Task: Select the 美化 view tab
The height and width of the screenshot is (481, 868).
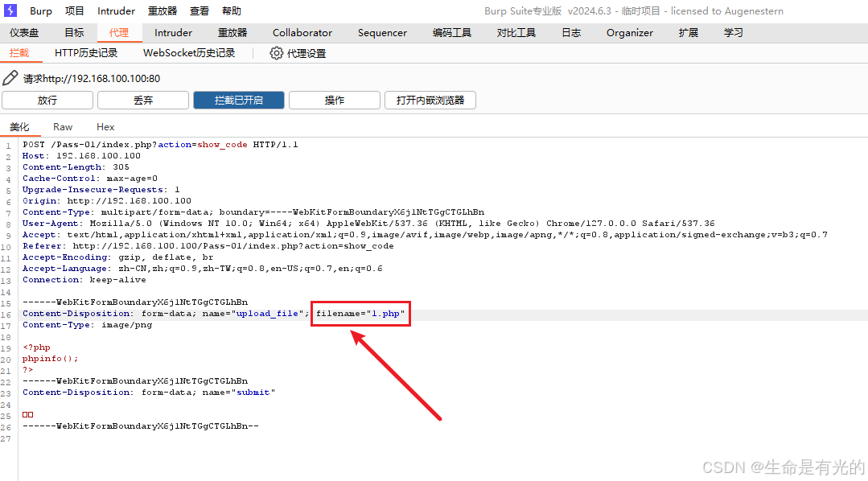Action: (19, 127)
